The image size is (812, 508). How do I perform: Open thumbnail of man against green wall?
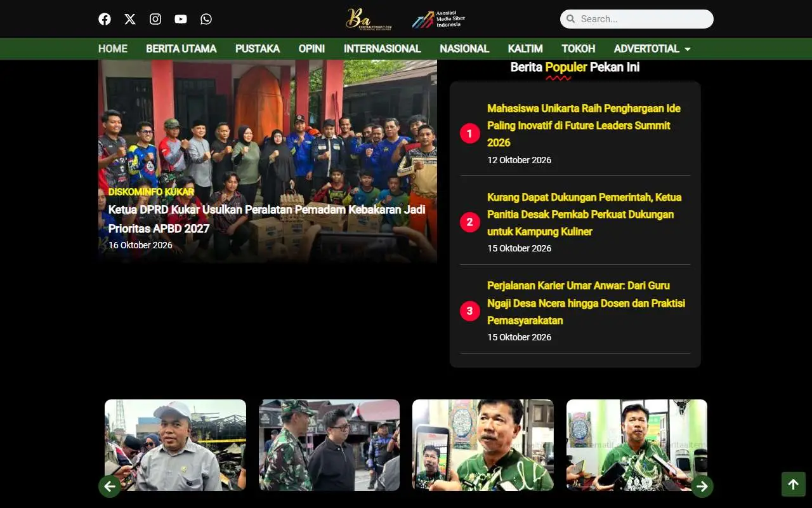pos(637,445)
